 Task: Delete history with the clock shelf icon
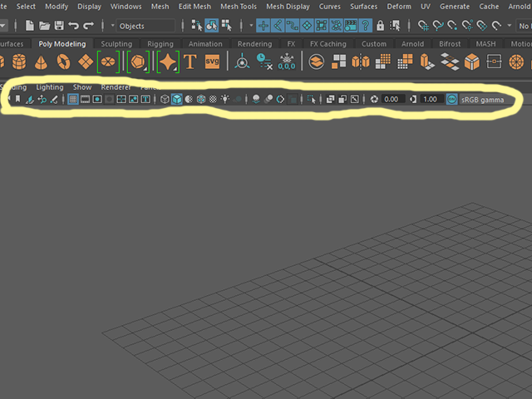[x=264, y=62]
